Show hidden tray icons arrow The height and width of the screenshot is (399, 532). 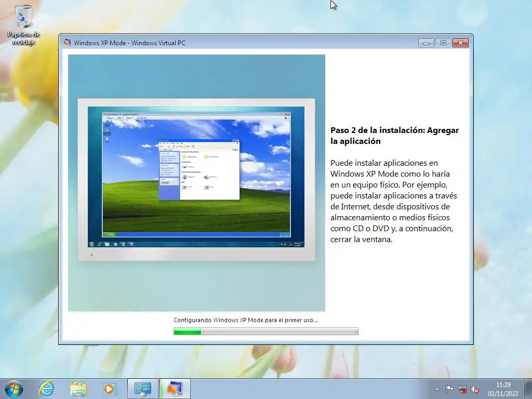[437, 389]
